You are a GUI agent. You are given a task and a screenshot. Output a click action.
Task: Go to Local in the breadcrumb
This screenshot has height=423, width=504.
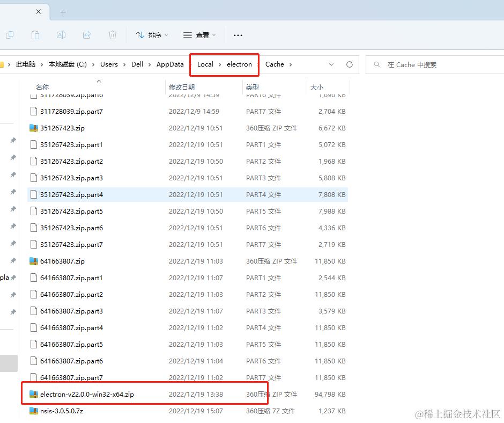click(x=205, y=64)
